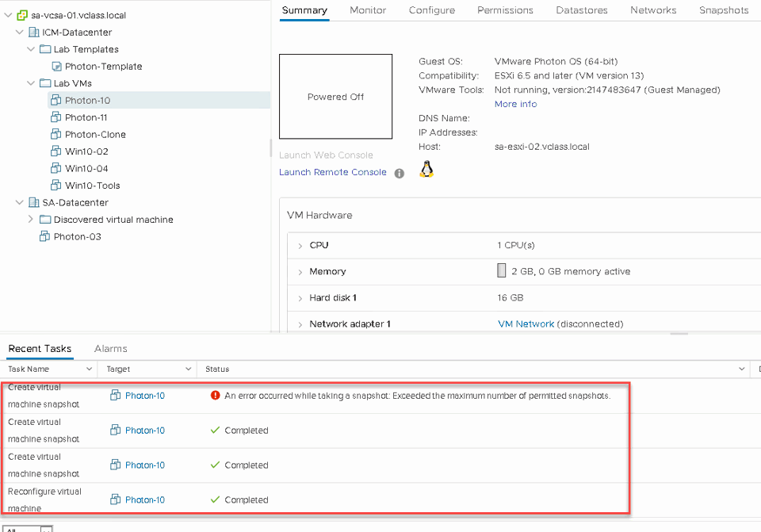The width and height of the screenshot is (761, 532).
Task: Open the Snapshots tab
Action: point(724,10)
